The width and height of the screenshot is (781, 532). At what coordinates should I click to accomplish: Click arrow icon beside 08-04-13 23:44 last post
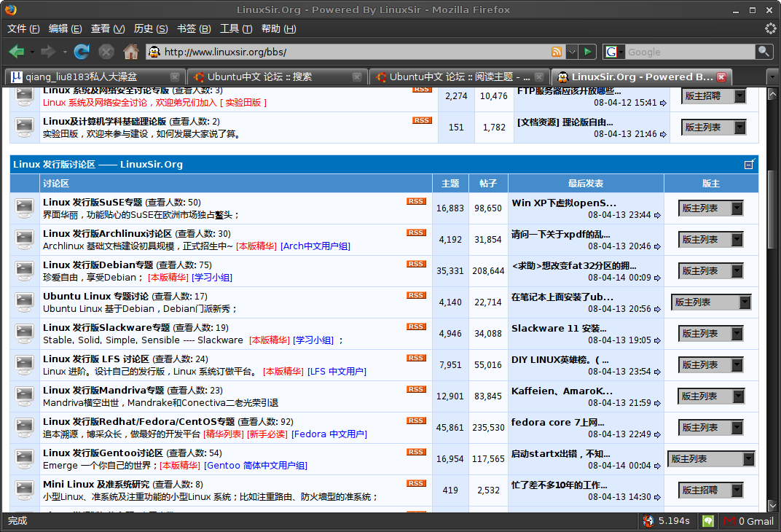tap(657, 215)
